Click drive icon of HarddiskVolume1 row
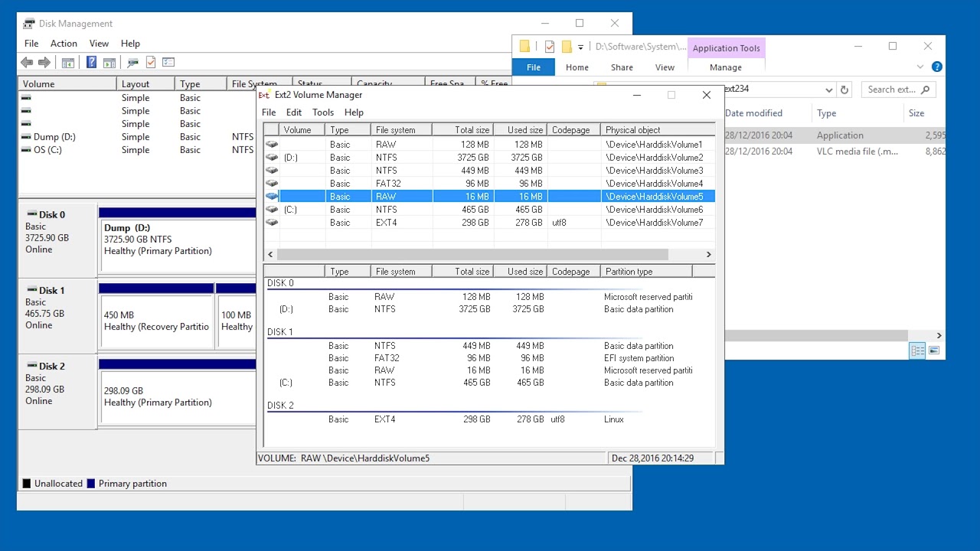980x551 pixels. pyautogui.click(x=271, y=144)
